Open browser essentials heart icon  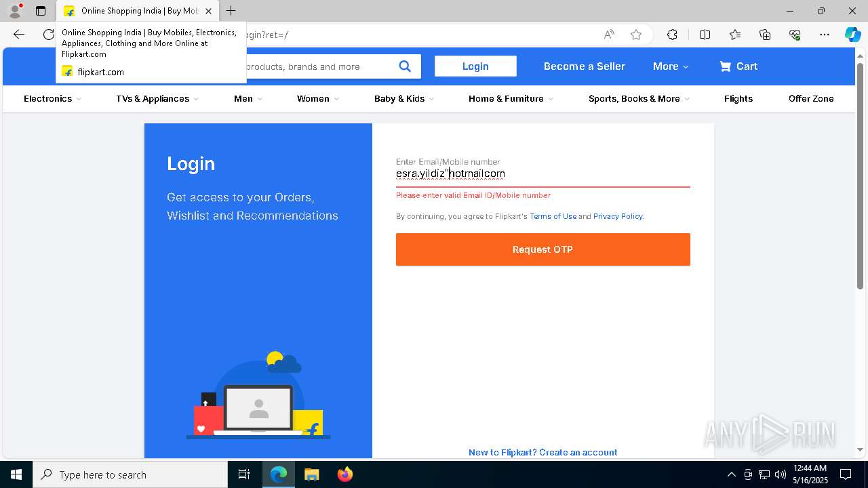pos(795,35)
